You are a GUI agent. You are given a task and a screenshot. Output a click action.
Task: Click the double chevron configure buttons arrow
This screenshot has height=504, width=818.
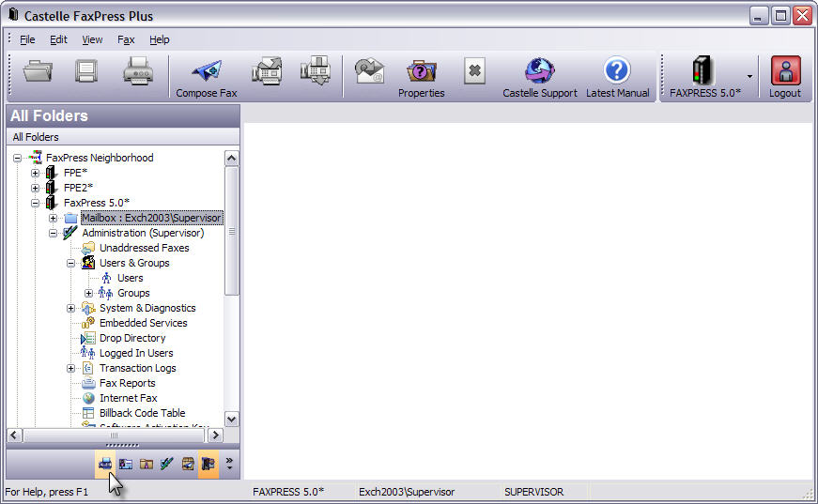coord(229,464)
